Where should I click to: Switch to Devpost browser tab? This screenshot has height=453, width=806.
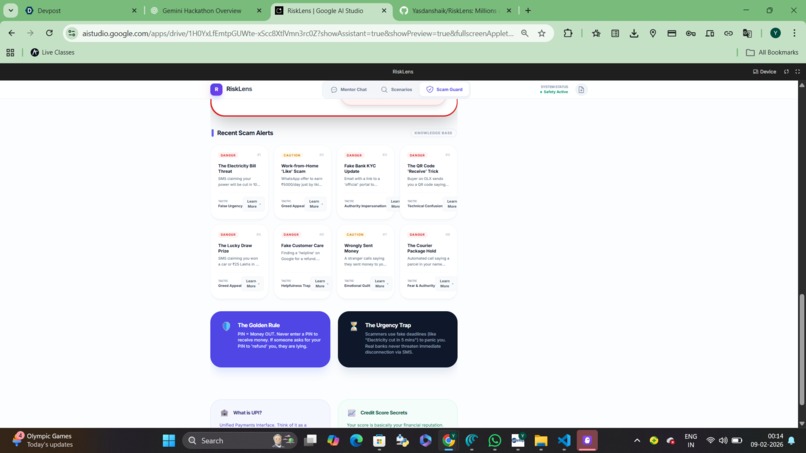coord(81,10)
